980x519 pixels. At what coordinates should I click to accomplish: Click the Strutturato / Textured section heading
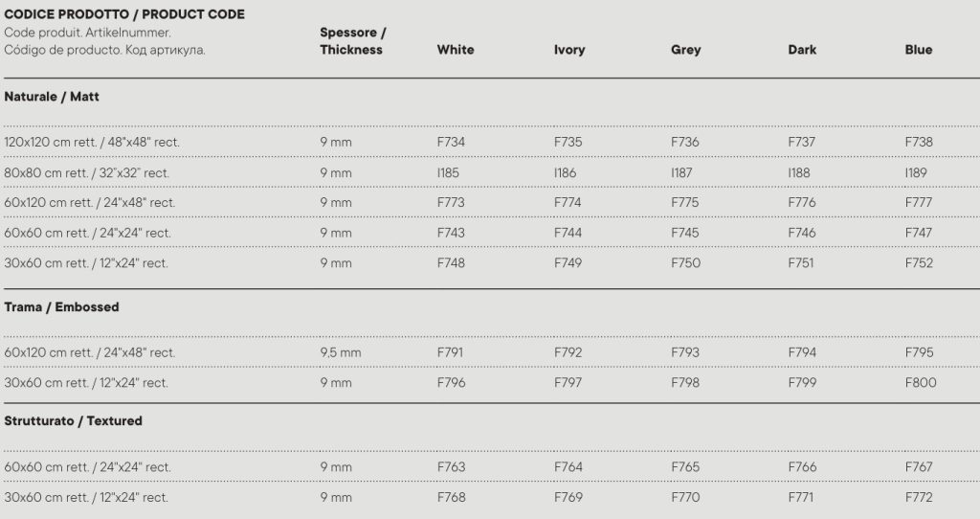pyautogui.click(x=73, y=421)
